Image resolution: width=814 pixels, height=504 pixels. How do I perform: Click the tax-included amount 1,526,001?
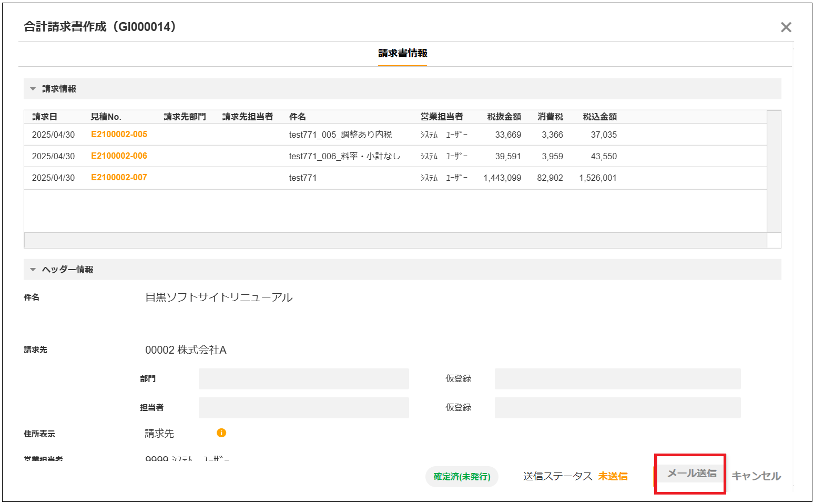[598, 178]
